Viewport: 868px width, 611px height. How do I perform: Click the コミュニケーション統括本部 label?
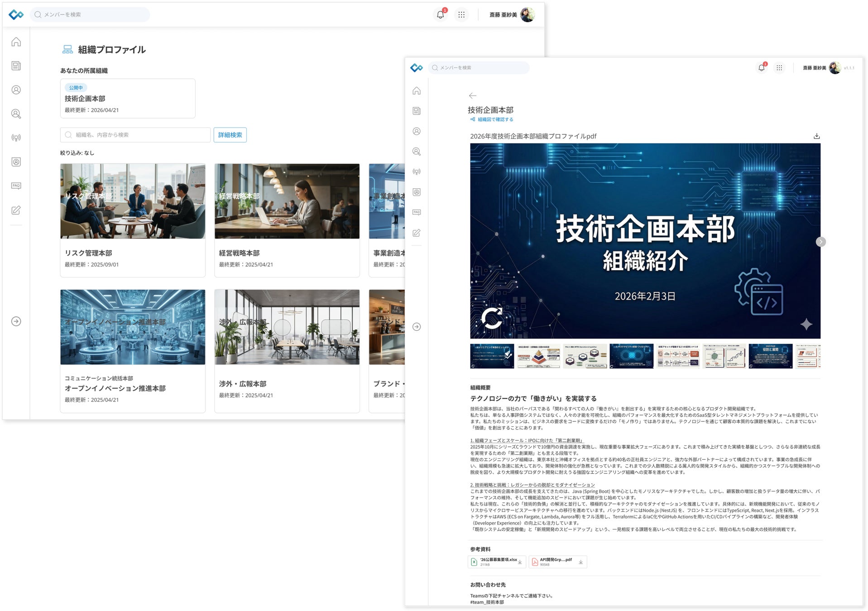(99, 378)
